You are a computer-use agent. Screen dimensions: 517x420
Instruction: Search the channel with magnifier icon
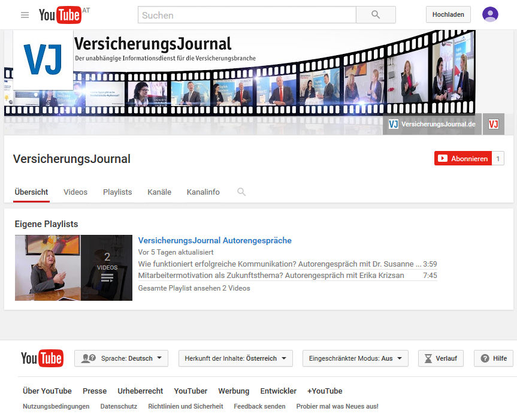(241, 192)
